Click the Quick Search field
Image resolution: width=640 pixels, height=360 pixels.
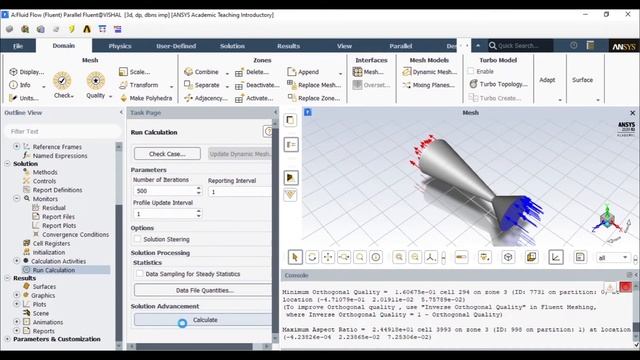tap(520, 45)
